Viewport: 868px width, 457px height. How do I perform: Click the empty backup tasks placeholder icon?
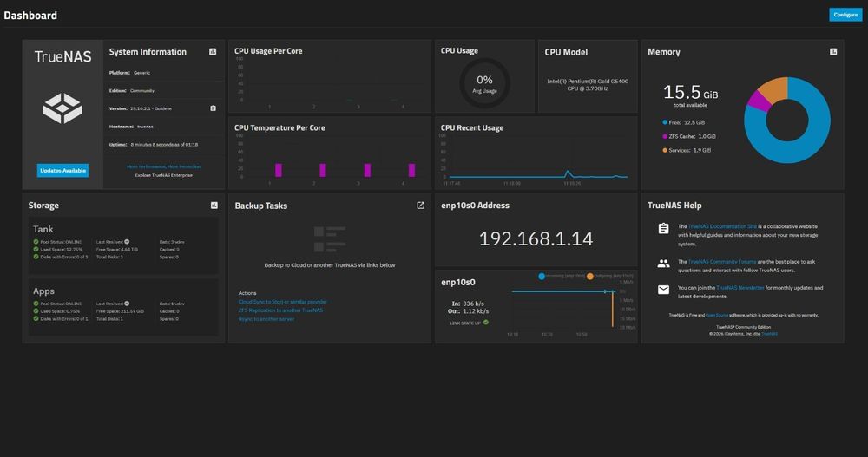point(329,239)
